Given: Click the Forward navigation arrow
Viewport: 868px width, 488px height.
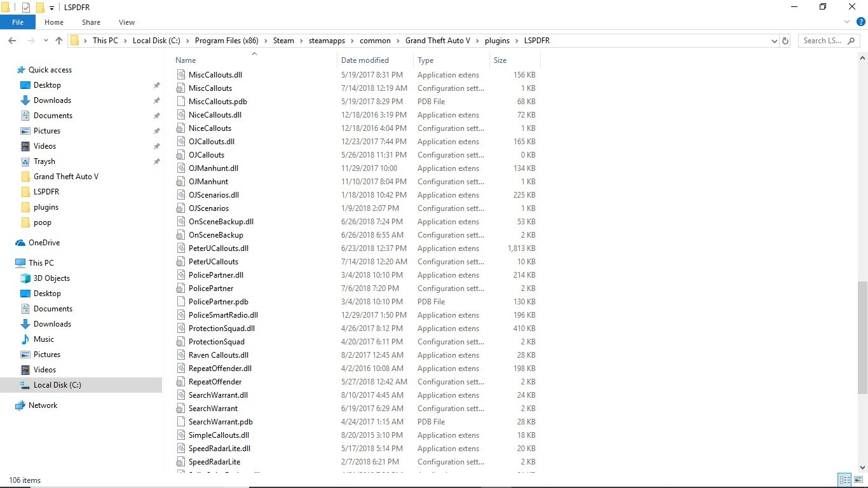Looking at the screenshot, I should pyautogui.click(x=31, y=41).
